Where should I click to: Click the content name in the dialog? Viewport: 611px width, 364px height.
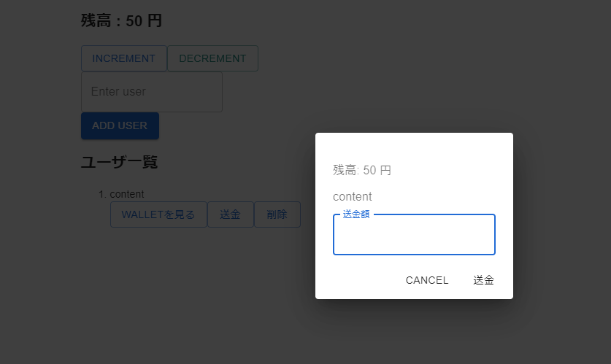353,197
